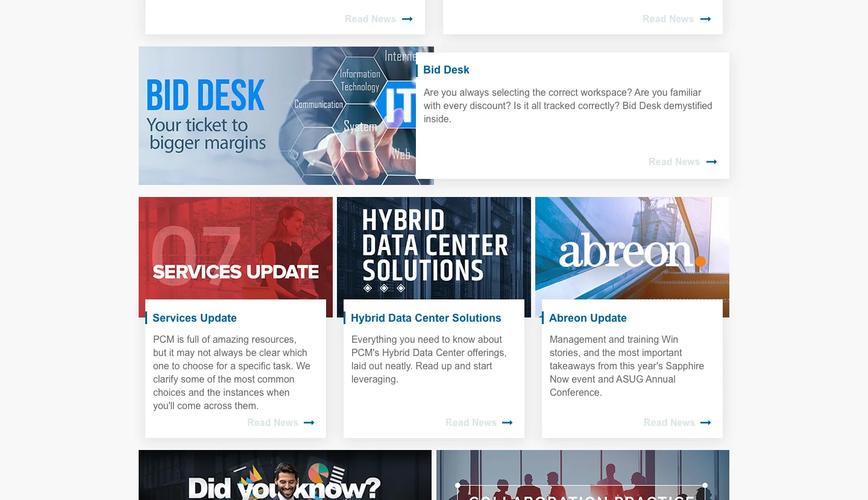Click the arrow icon in the Bid Desk card
Viewport: 868px width, 500px height.
click(x=711, y=162)
